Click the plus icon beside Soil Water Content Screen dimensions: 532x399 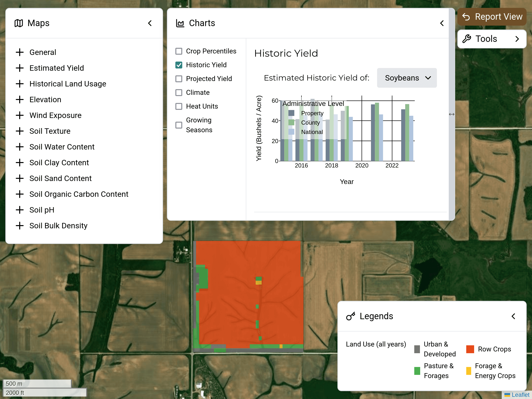(x=20, y=147)
